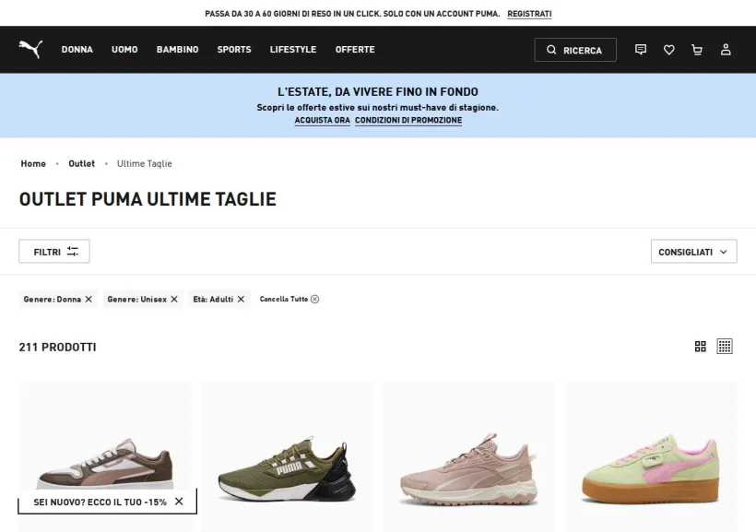Open the LIFESTYLE menu
Viewport: 756px width, 532px height.
pyautogui.click(x=293, y=50)
